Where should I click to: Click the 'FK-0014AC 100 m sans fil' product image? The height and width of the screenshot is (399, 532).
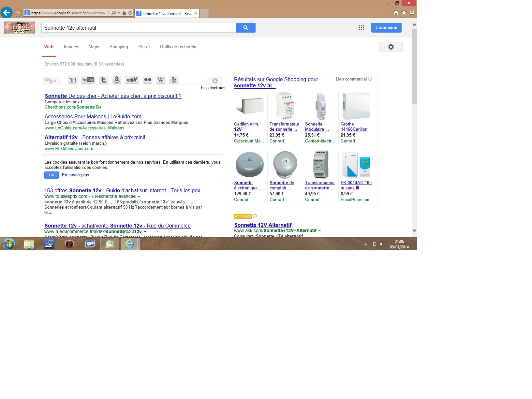(356, 165)
